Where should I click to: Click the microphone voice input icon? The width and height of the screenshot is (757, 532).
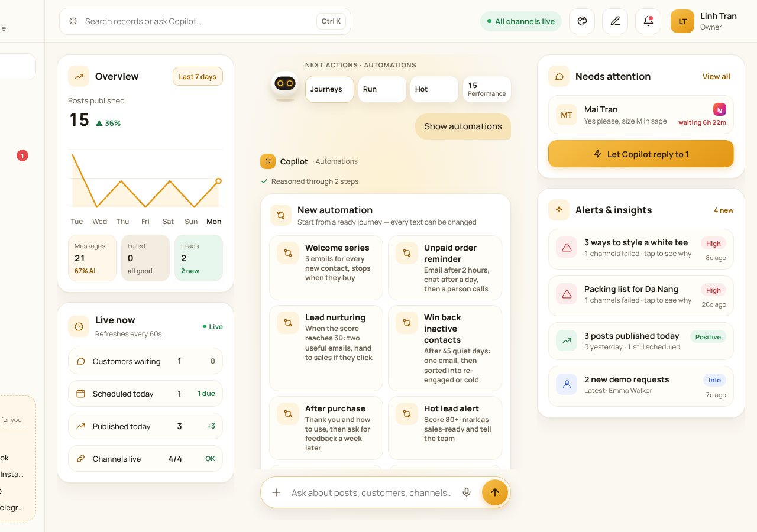click(x=467, y=492)
